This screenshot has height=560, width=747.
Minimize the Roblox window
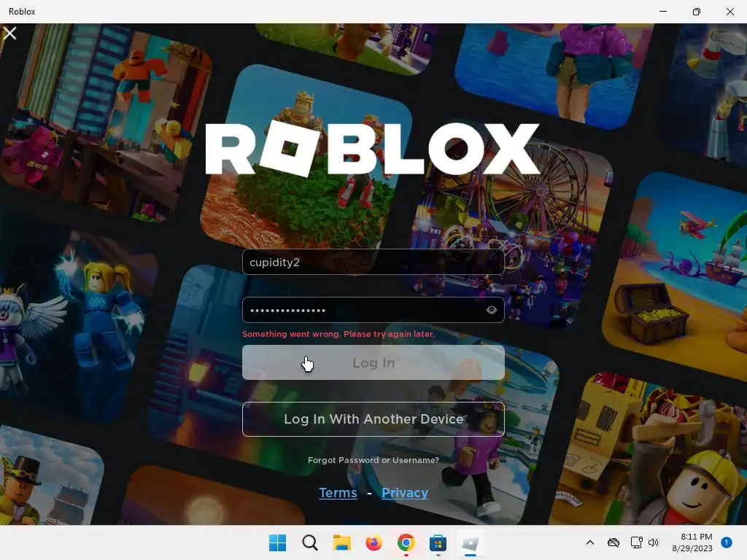(662, 12)
